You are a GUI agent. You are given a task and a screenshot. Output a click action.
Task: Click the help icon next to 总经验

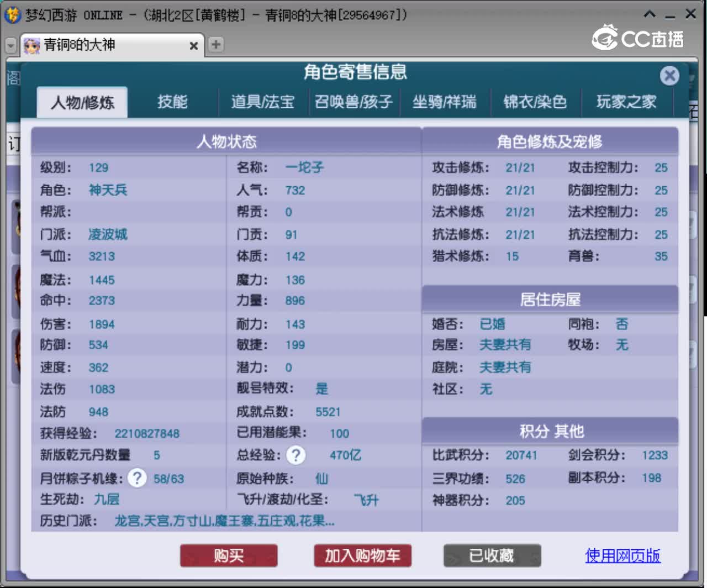[x=296, y=455]
